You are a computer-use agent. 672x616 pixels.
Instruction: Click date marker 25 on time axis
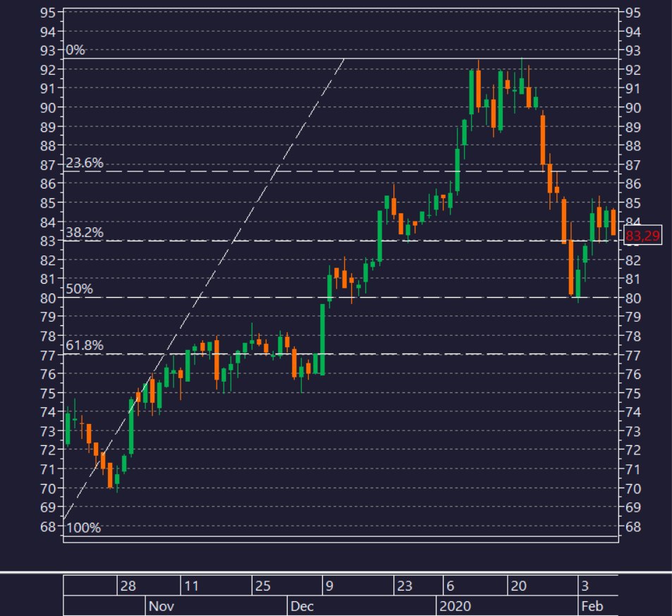point(263,586)
